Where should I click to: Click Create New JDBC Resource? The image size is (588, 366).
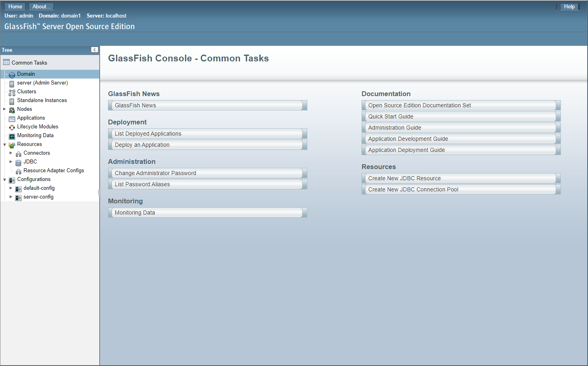pos(461,178)
